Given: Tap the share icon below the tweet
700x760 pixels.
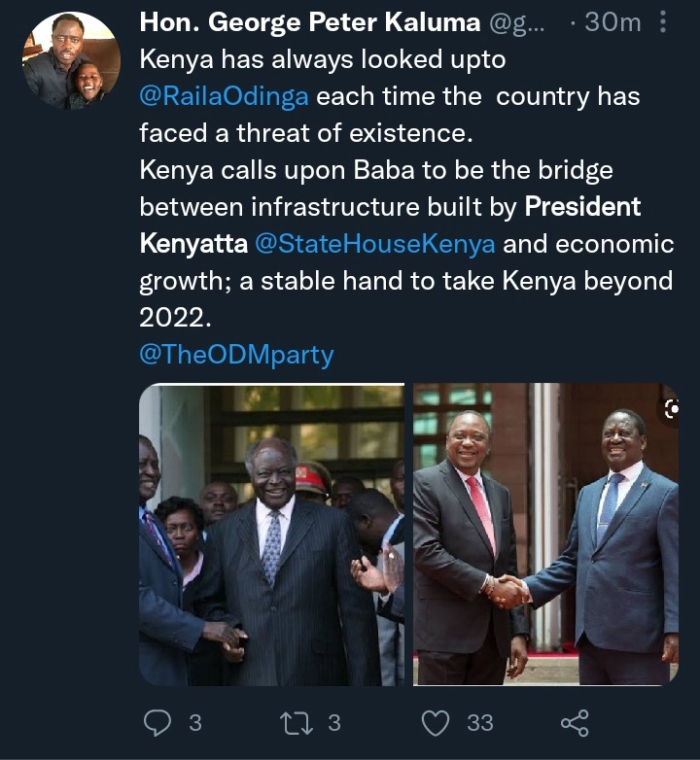Looking at the screenshot, I should click(575, 723).
